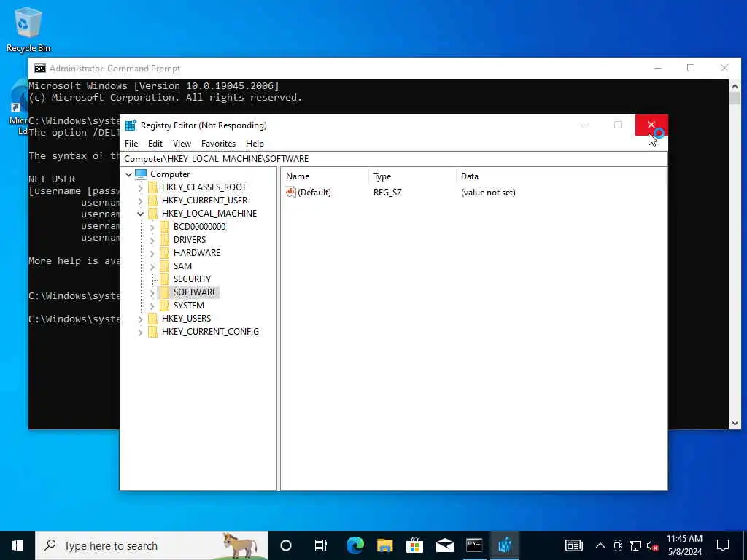
Task: Click the Computer icon in the tree
Action: 141,174
